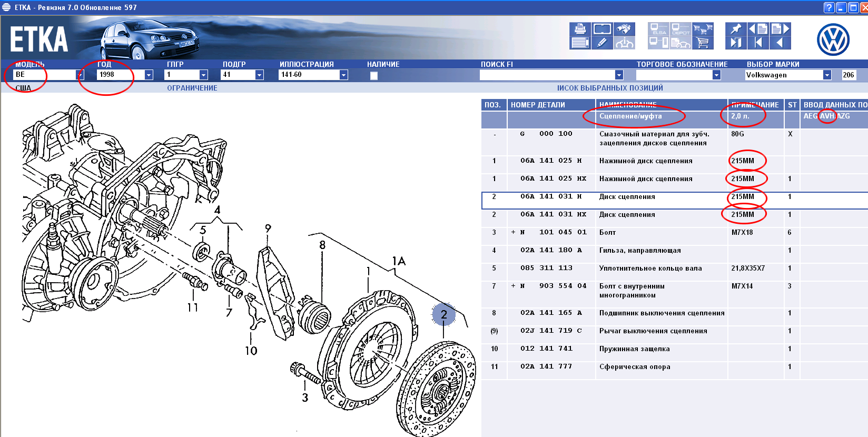
Task: Click callout number 3 in the illustration
Action: (x=305, y=398)
